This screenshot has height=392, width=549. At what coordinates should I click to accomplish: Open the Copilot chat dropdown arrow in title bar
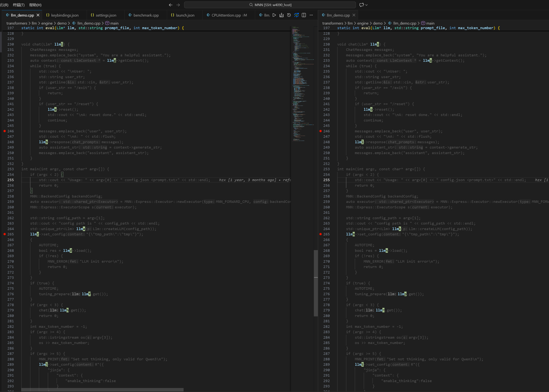367,5
